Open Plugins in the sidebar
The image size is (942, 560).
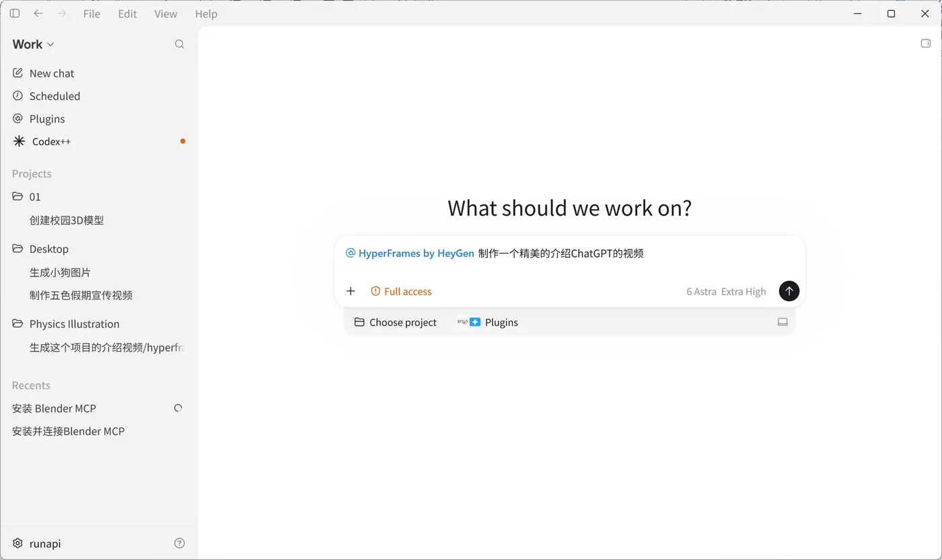tap(99, 119)
